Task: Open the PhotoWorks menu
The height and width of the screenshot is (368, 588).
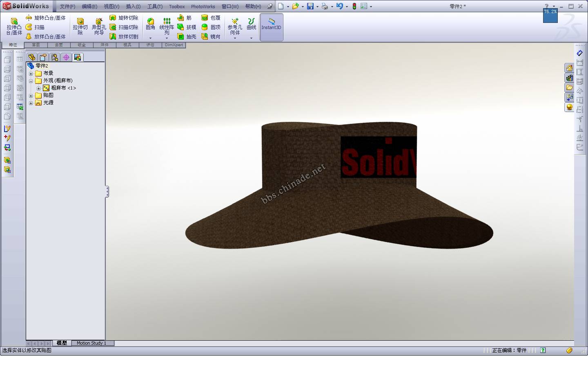Action: coord(203,7)
